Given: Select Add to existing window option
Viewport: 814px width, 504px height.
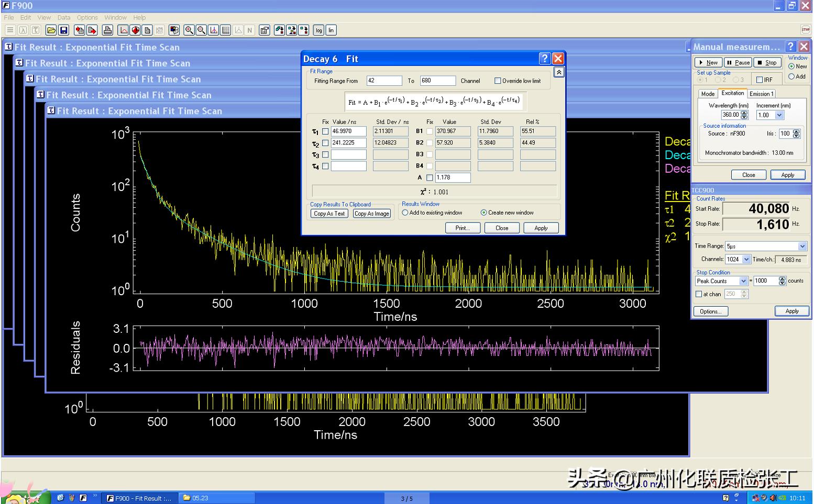Looking at the screenshot, I should click(x=405, y=212).
